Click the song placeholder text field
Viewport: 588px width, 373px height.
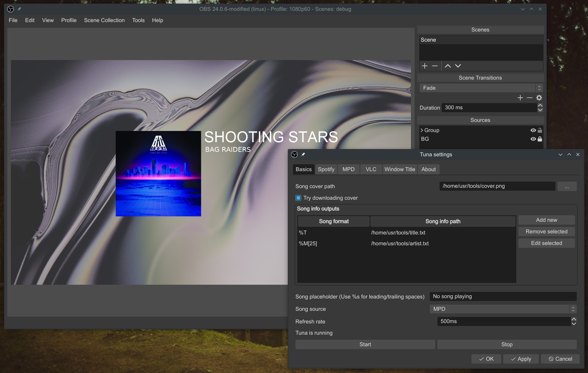(503, 296)
